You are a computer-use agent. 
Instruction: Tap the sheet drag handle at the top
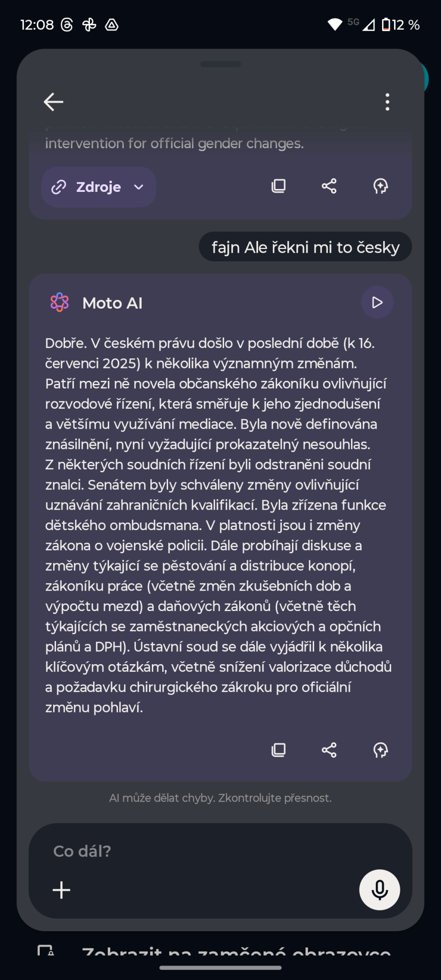click(x=221, y=64)
